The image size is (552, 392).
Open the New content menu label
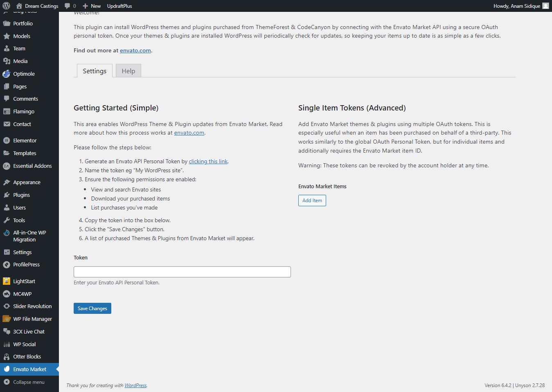pyautogui.click(x=96, y=6)
